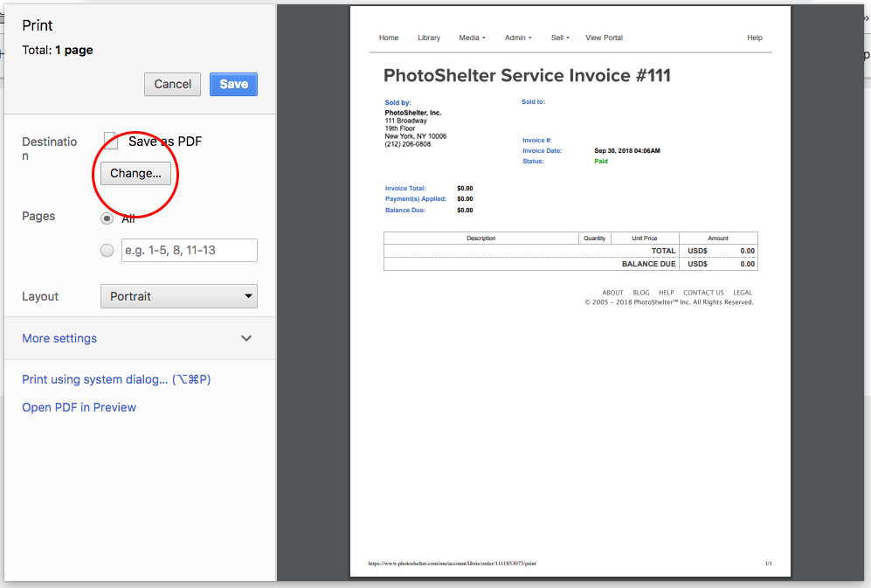Click the Save as PDF document icon
The image size is (871, 588).
pyautogui.click(x=111, y=142)
